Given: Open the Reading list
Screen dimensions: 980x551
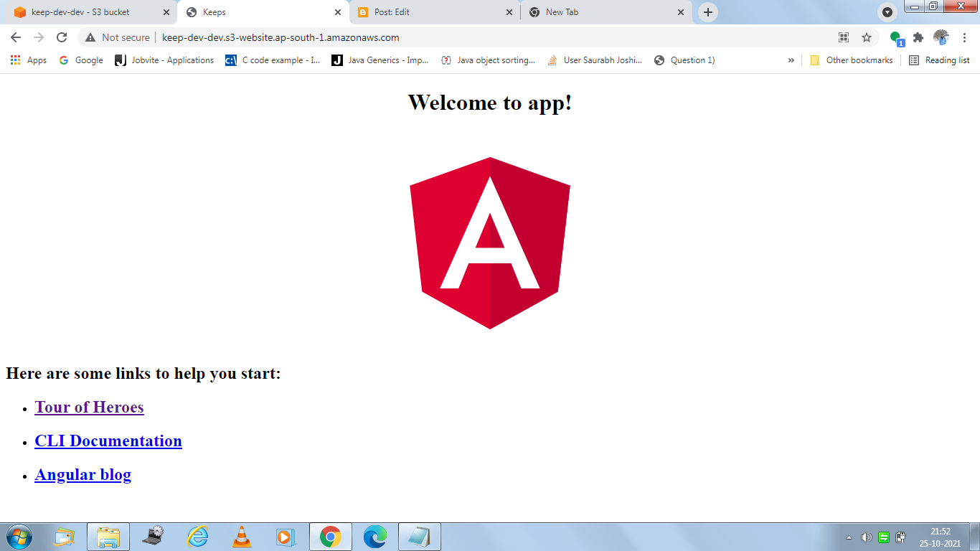Looking at the screenshot, I should pos(939,60).
